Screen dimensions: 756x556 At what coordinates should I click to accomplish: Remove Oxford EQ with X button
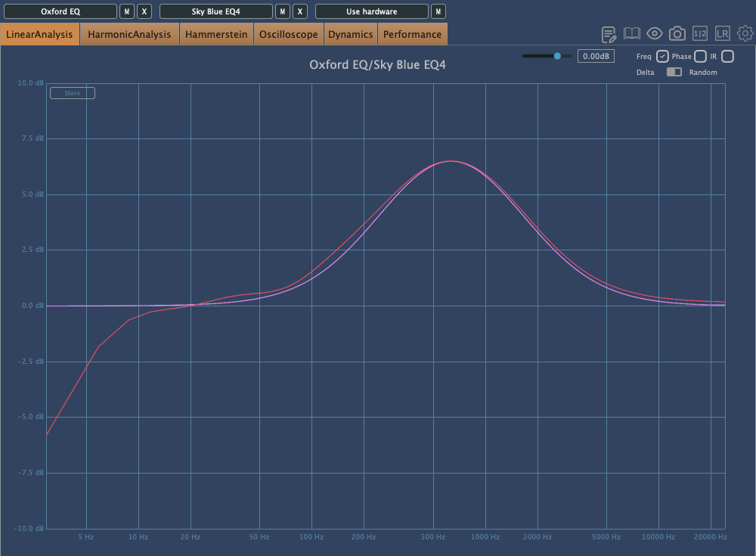pyautogui.click(x=144, y=11)
